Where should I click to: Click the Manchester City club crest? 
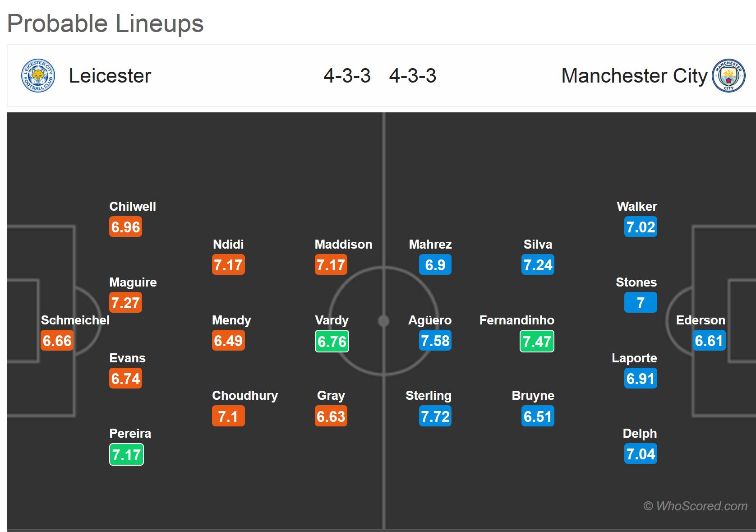pos(728,75)
